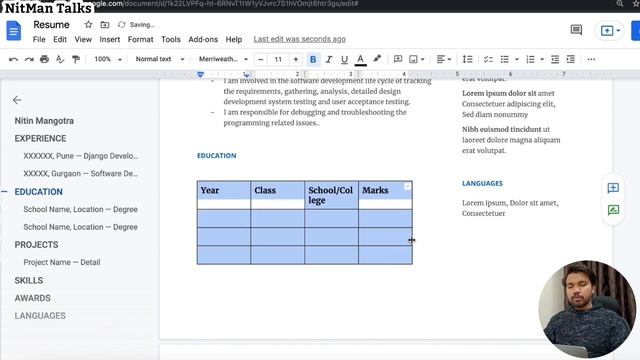Screen dimensions: 640x360
Task: Open the Normal text style dropdown
Action: (160, 60)
